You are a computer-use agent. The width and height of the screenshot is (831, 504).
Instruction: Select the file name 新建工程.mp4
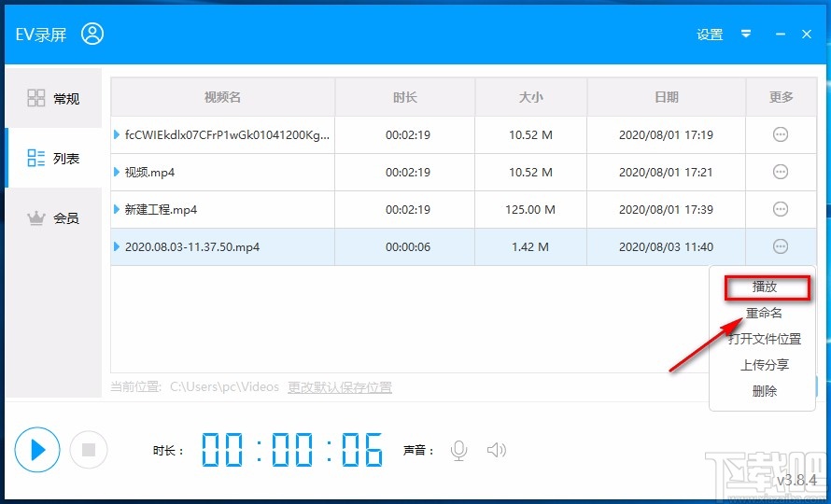tap(161, 209)
